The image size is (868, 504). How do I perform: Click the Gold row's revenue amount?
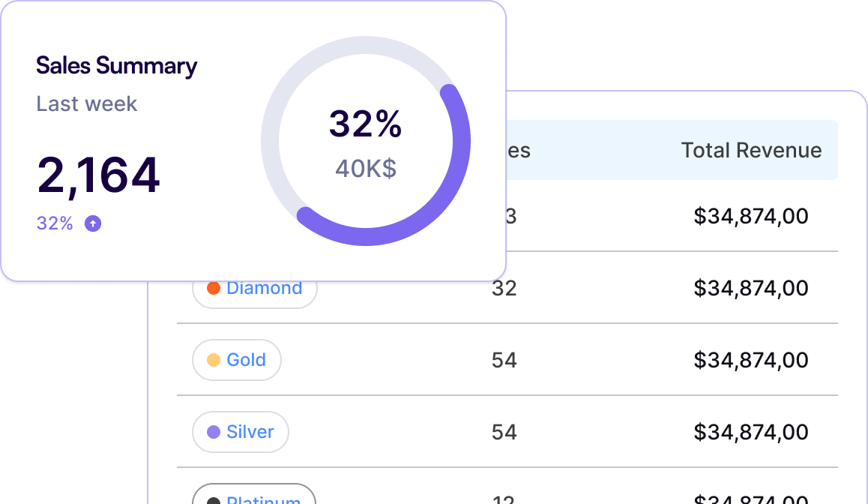[x=751, y=360]
